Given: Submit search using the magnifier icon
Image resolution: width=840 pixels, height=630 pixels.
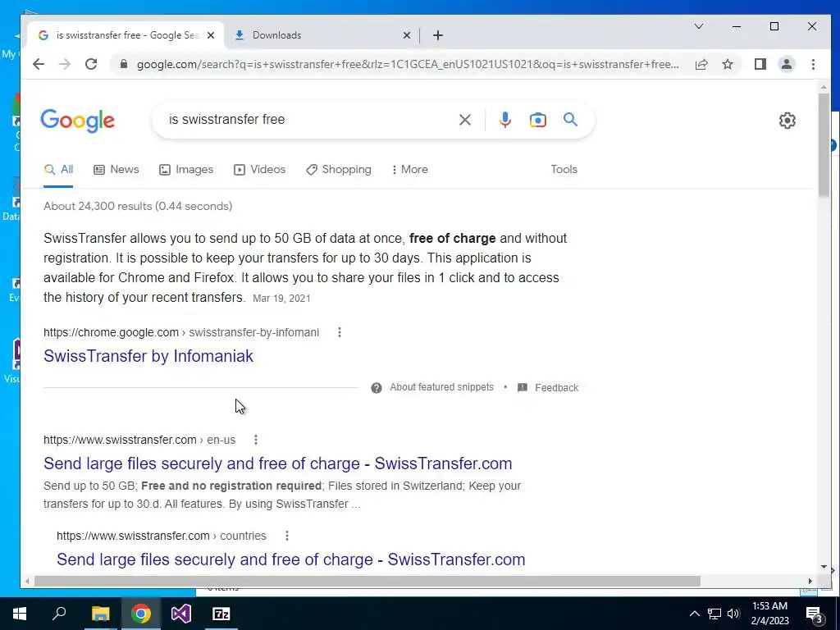Looking at the screenshot, I should [571, 120].
